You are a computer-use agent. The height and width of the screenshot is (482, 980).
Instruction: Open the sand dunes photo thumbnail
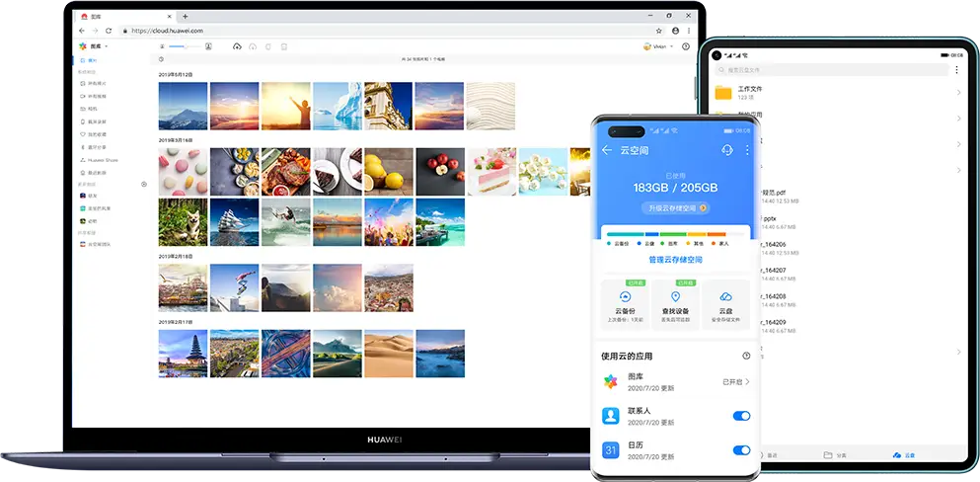tap(389, 354)
